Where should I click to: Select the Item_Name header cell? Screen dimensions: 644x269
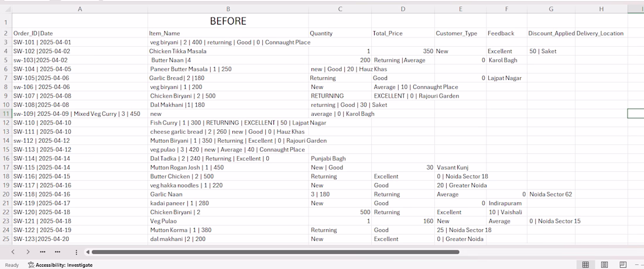pos(228,33)
